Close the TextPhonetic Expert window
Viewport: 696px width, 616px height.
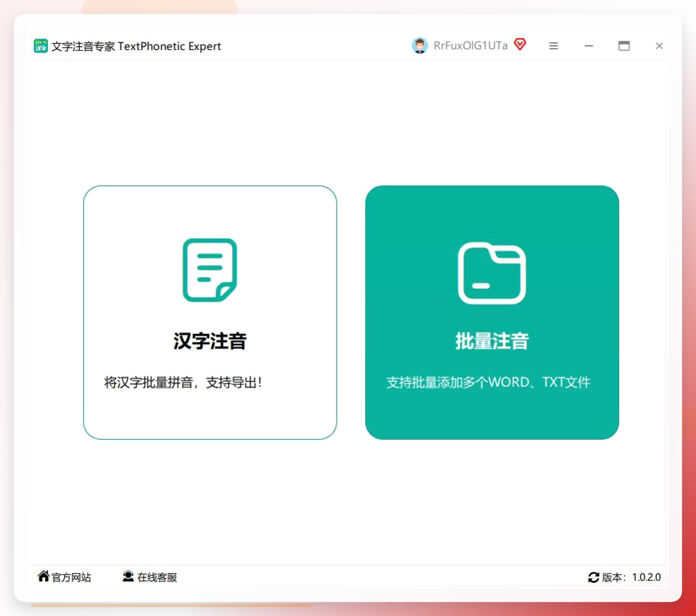[659, 46]
